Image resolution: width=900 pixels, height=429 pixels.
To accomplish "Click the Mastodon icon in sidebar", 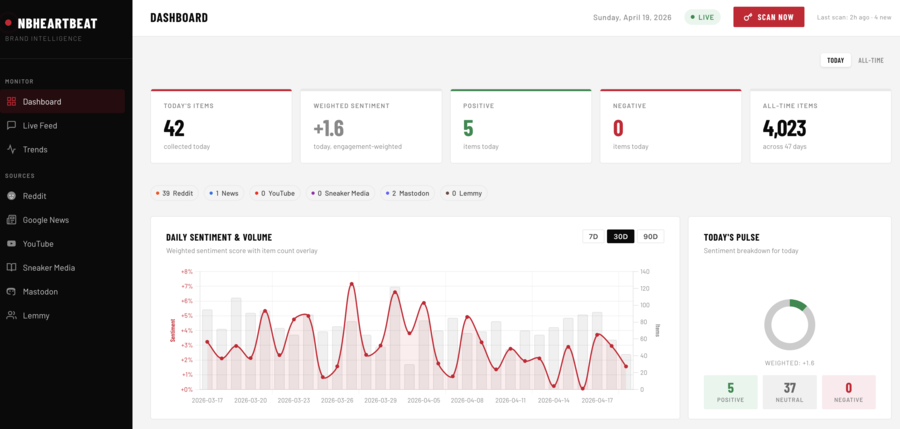I will [x=11, y=292].
